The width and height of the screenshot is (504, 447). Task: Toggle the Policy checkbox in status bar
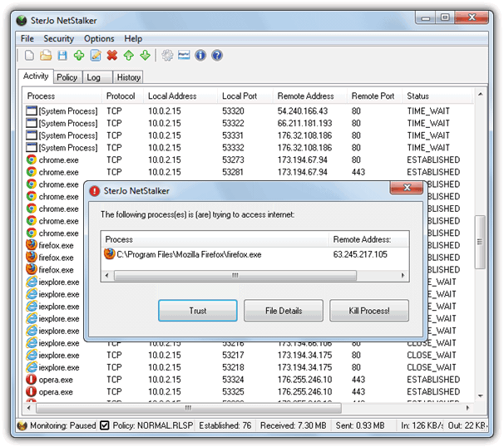point(105,425)
